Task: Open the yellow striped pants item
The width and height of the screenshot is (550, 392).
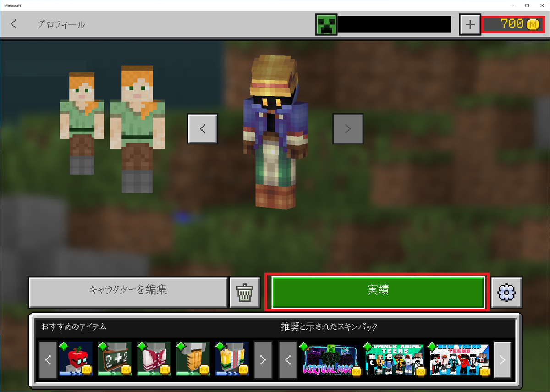Action: click(x=192, y=359)
